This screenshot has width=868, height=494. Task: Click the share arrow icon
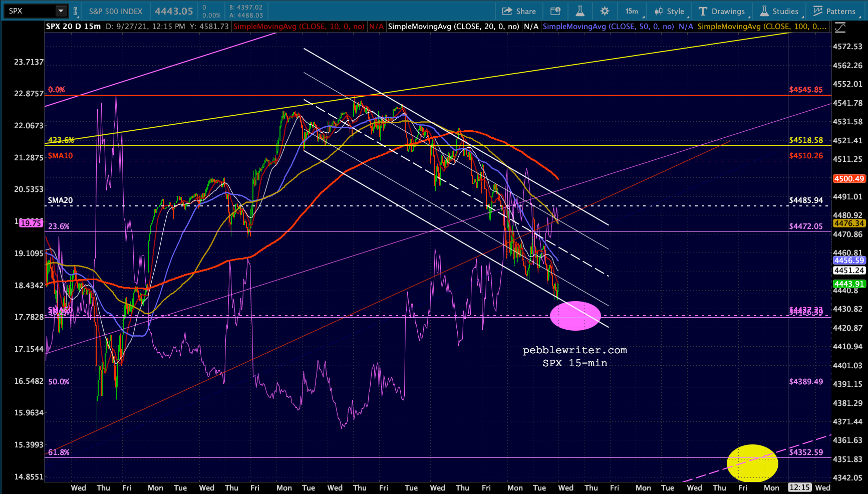507,11
